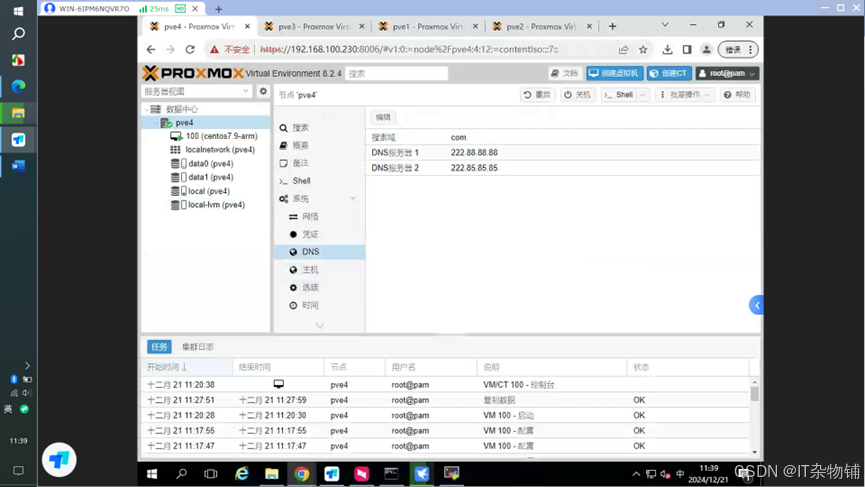Open the blue side arrow panel button
Image resolution: width=865 pixels, height=487 pixels.
pyautogui.click(x=757, y=305)
